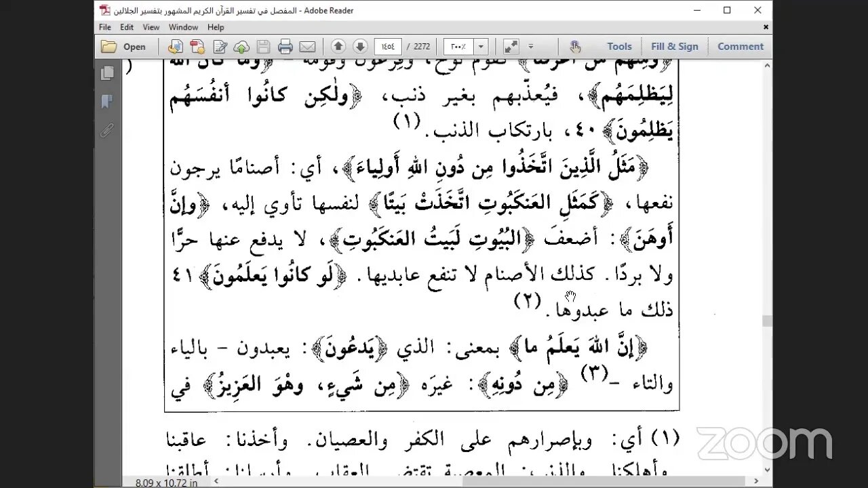Click the fit-to-window read mode icon

[x=511, y=47]
